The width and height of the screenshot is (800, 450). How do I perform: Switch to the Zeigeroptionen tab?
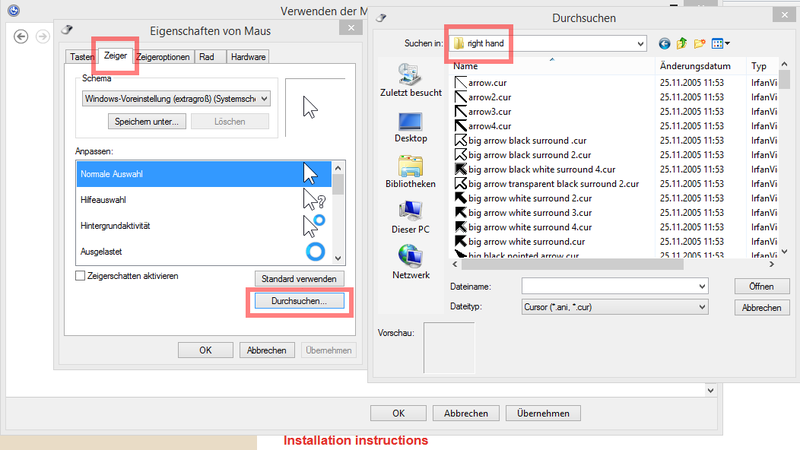(163, 57)
